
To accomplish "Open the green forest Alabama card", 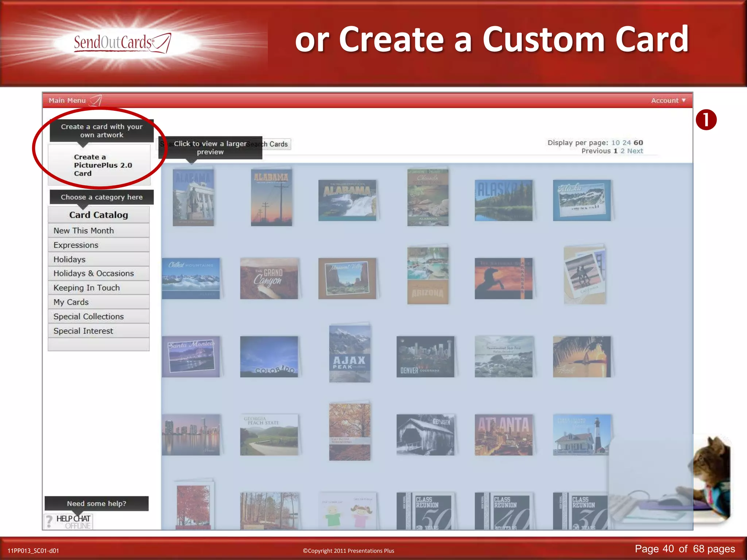I will point(428,197).
